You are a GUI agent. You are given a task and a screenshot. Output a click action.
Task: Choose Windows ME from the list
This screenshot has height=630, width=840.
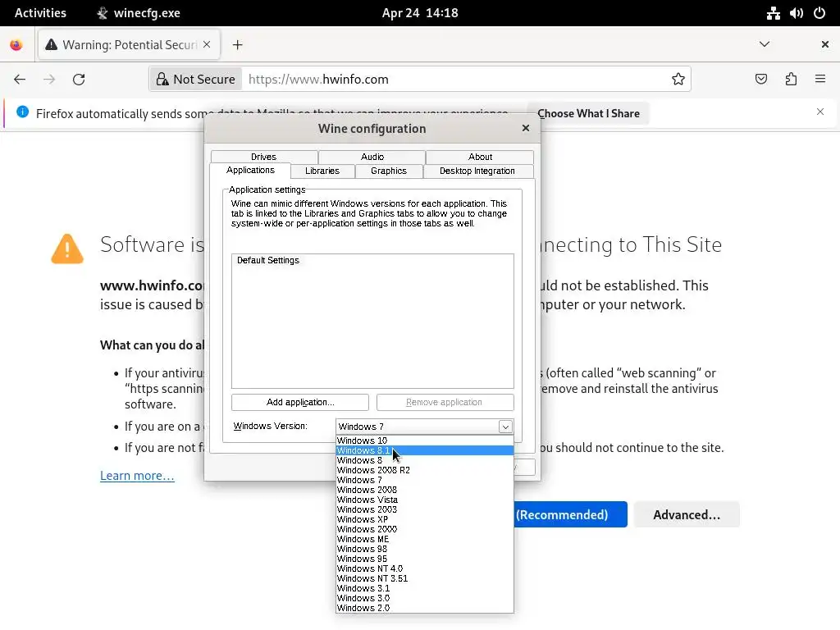click(424, 540)
